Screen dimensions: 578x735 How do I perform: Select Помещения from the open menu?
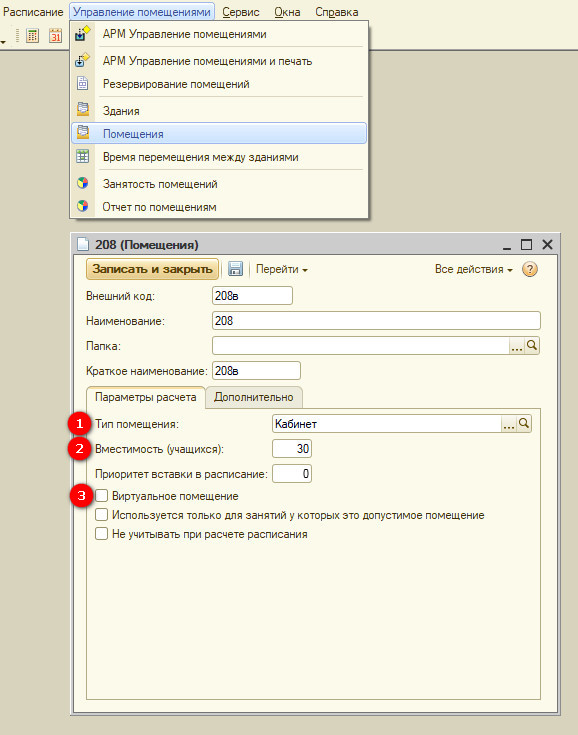pos(219,134)
